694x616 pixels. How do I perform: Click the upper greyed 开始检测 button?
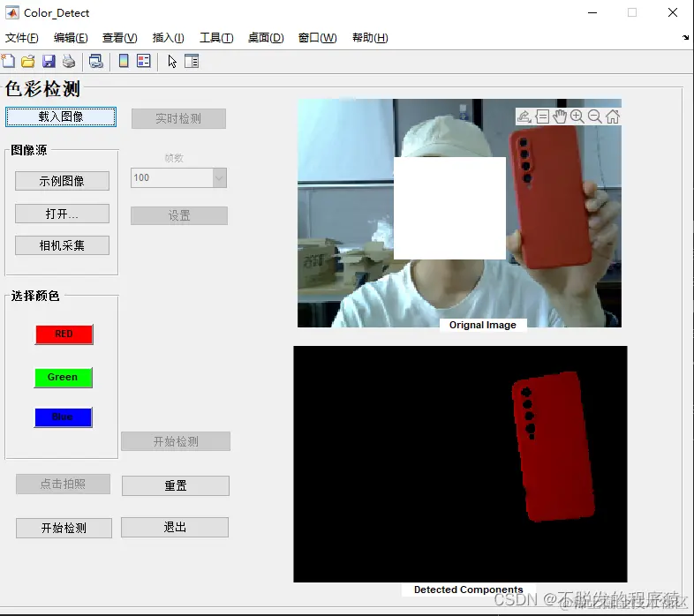pyautogui.click(x=176, y=441)
